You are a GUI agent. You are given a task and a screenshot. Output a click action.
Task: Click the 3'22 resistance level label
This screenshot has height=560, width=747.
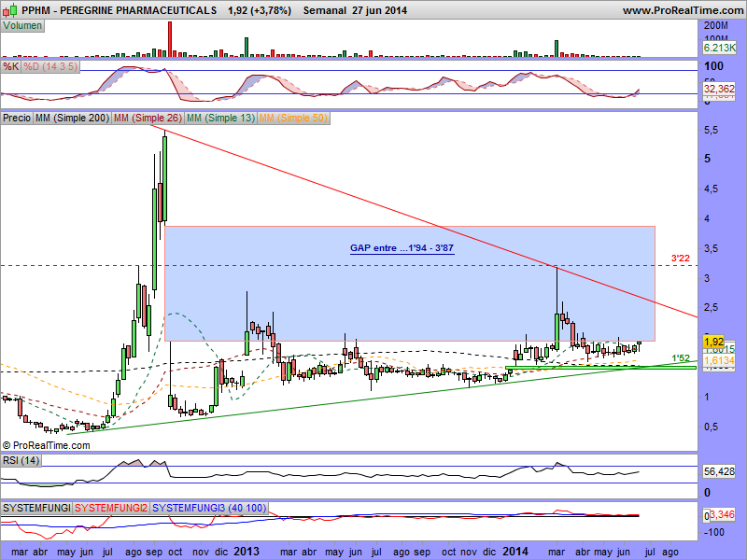pos(681,259)
